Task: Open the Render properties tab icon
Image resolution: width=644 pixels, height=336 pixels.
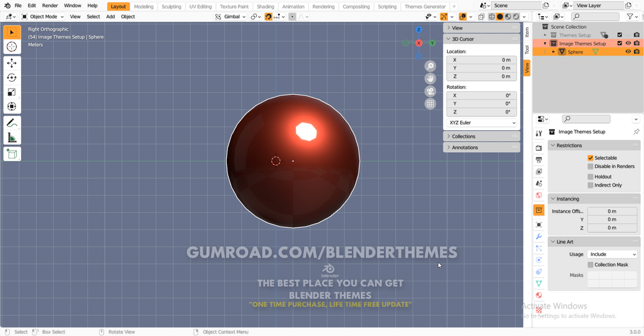Action: (x=539, y=148)
